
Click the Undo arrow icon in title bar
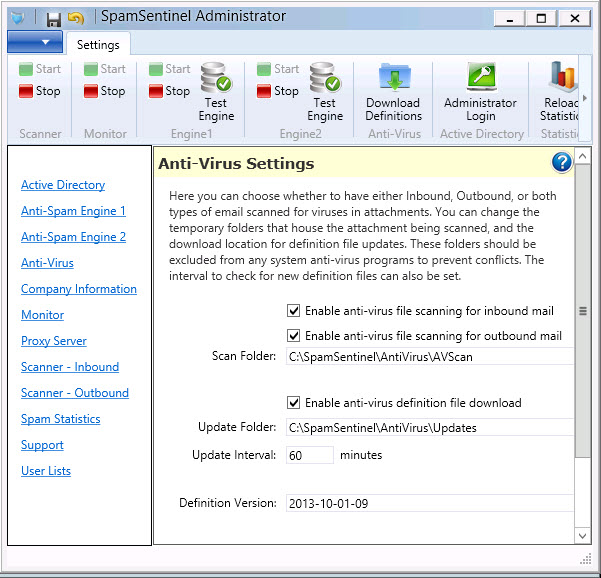pos(76,18)
